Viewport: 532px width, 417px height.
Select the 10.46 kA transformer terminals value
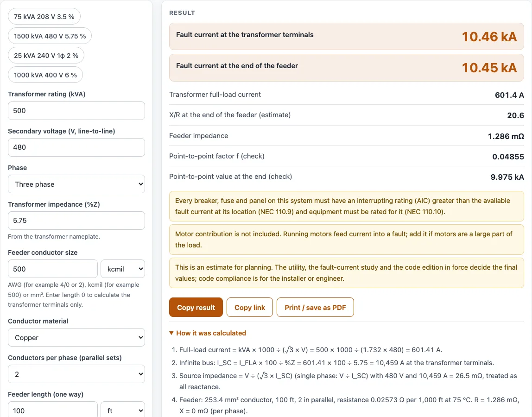[489, 37]
